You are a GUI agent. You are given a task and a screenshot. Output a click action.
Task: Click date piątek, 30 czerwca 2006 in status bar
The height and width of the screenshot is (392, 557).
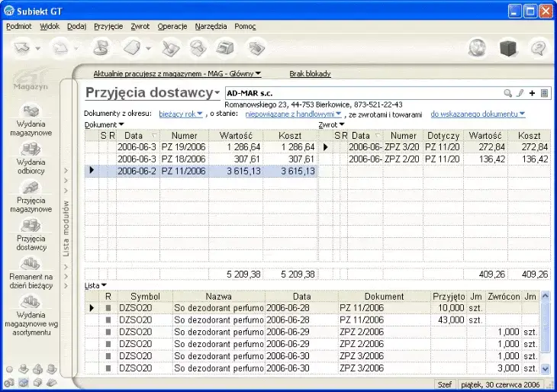click(x=501, y=384)
